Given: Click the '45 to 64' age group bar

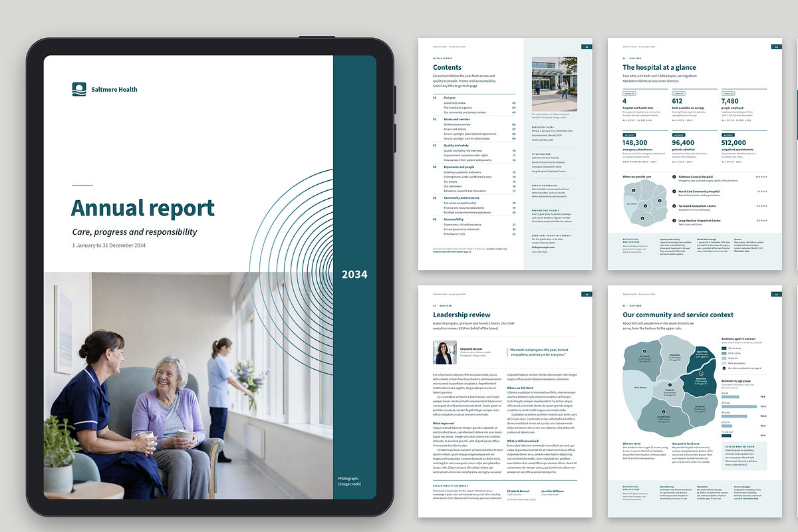Looking at the screenshot, I should (734, 416).
